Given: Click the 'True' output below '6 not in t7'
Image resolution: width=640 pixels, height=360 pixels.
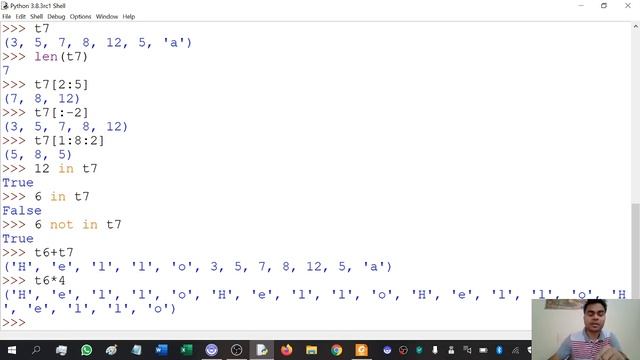Looking at the screenshot, I should tap(18, 238).
